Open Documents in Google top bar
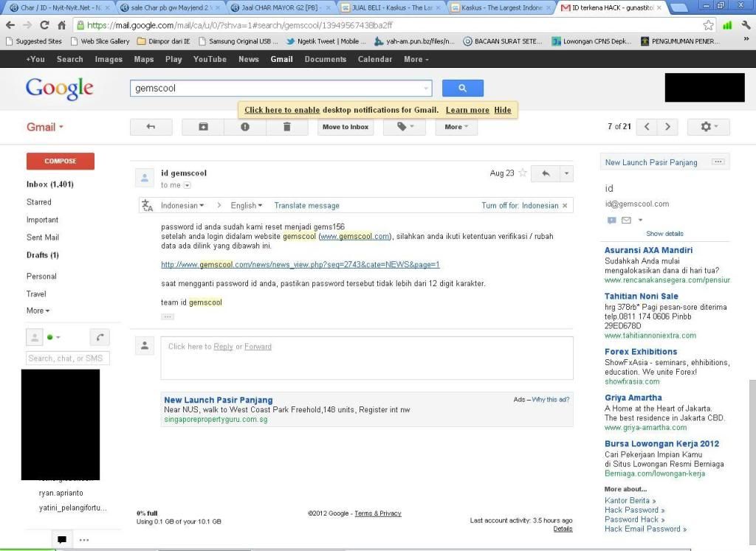This screenshot has height=551, width=756. 326,59
